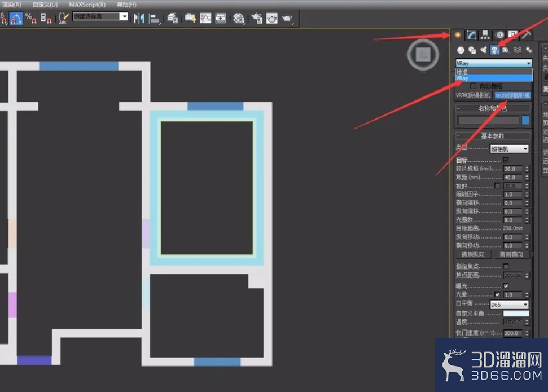Toggle the 曝光 checkbox

click(506, 286)
